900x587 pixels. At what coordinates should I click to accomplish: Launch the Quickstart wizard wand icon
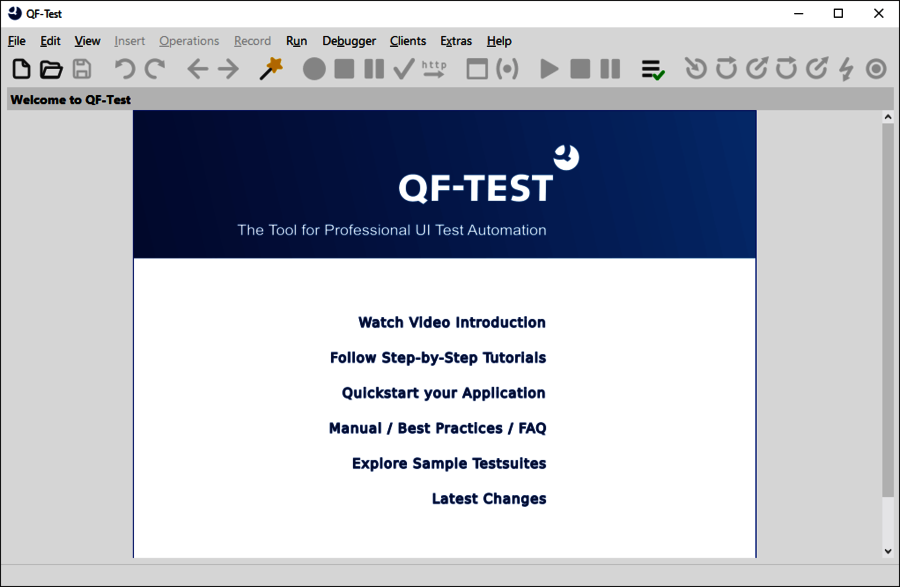click(271, 69)
